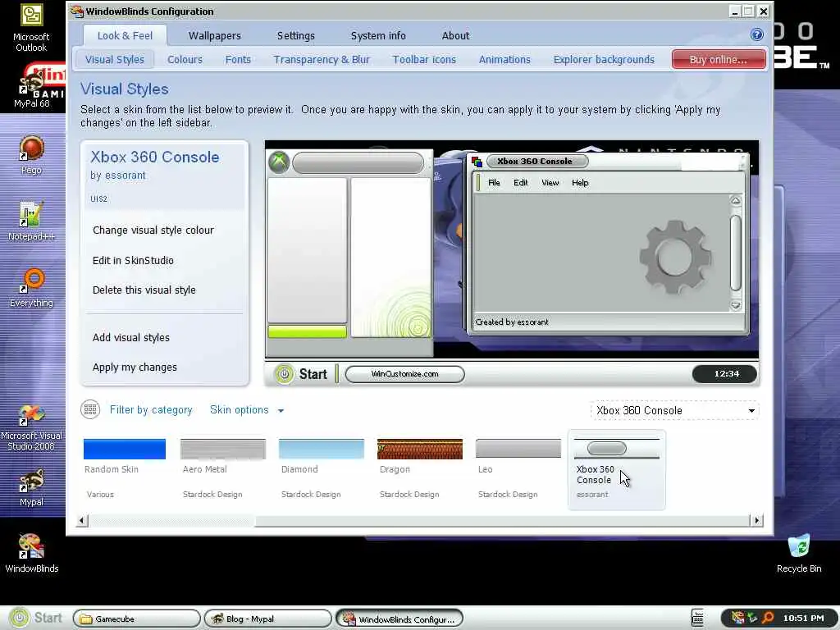Launch Everything search desktop icon

tap(32, 288)
